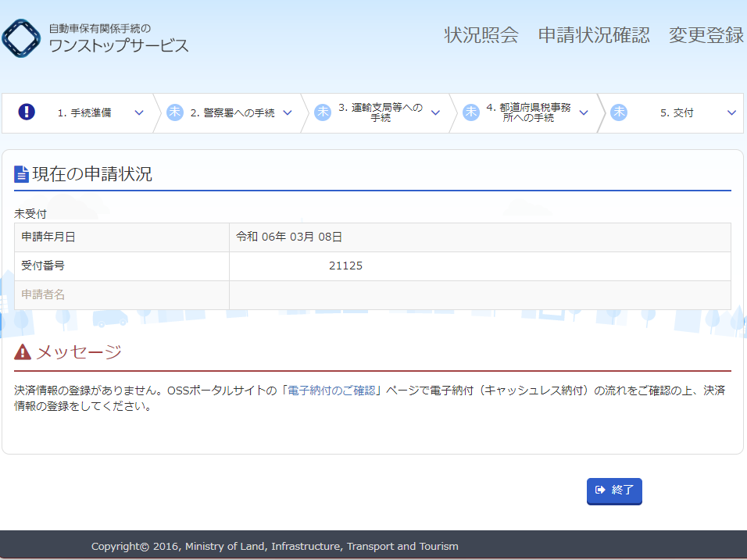The height and width of the screenshot is (560, 747).
Task: Click the 現在の申請状況 heading
Action: pos(92,174)
